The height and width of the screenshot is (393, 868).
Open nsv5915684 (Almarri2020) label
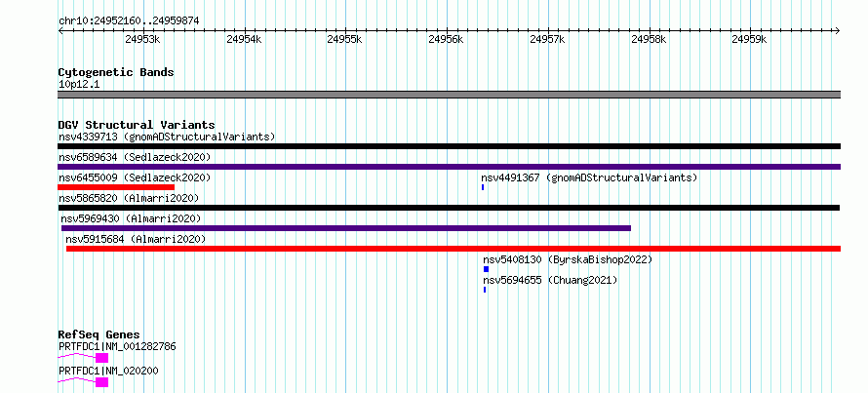pos(136,239)
